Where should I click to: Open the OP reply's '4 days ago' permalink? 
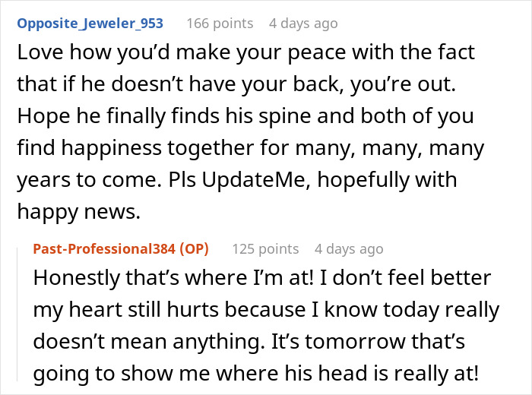pos(349,249)
